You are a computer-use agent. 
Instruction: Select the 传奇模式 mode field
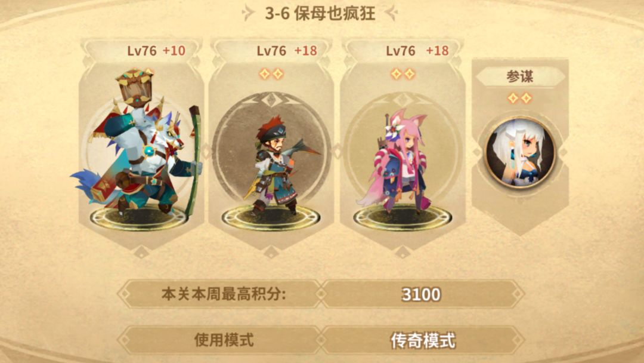click(x=422, y=340)
